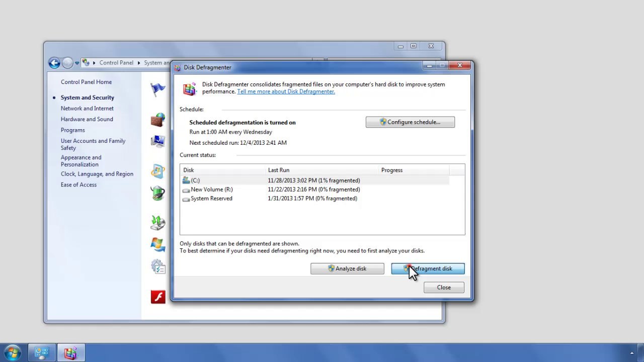Click the New Volume (R:) drive icon
Screen dimensions: 644x362
186,190
